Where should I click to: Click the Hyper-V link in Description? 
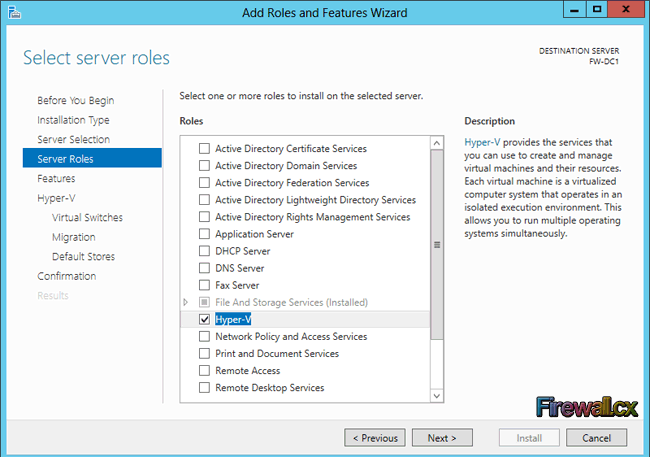[x=482, y=142]
